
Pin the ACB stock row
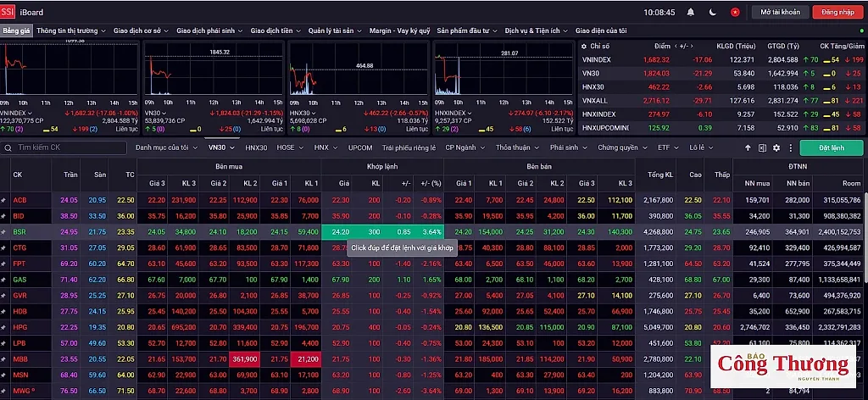[x=3, y=200]
